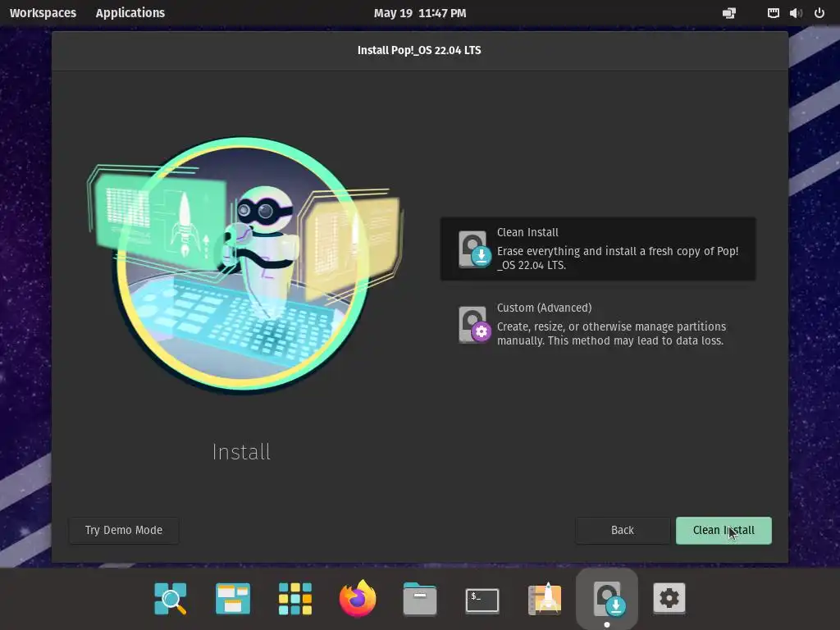Select the Clean Install option
This screenshot has width=840, height=630.
(x=598, y=249)
